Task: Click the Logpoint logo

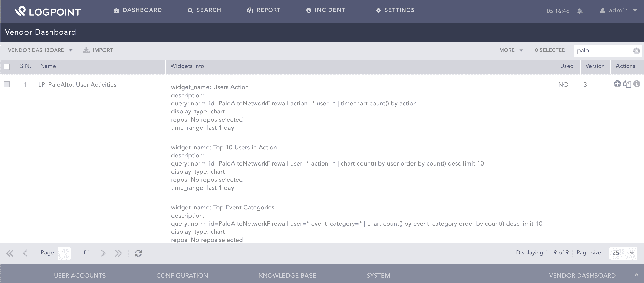Action: pos(48,11)
